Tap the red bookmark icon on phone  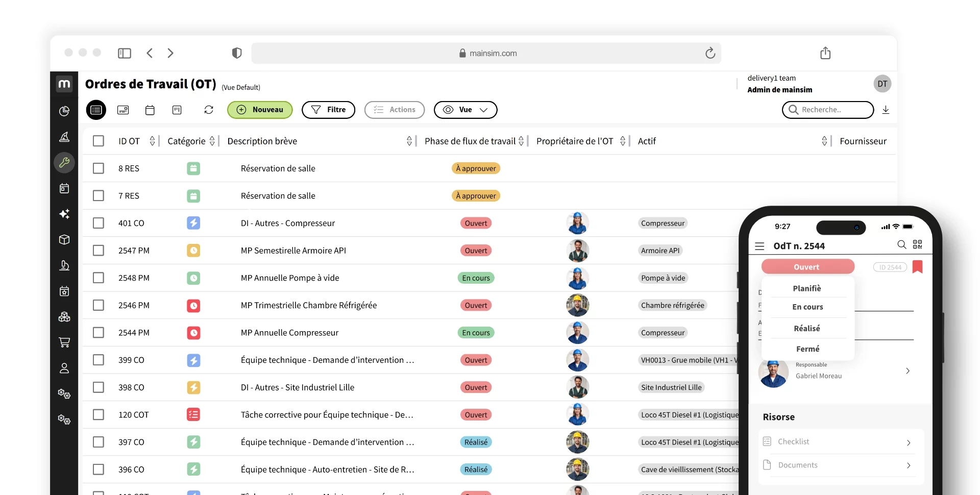918,267
